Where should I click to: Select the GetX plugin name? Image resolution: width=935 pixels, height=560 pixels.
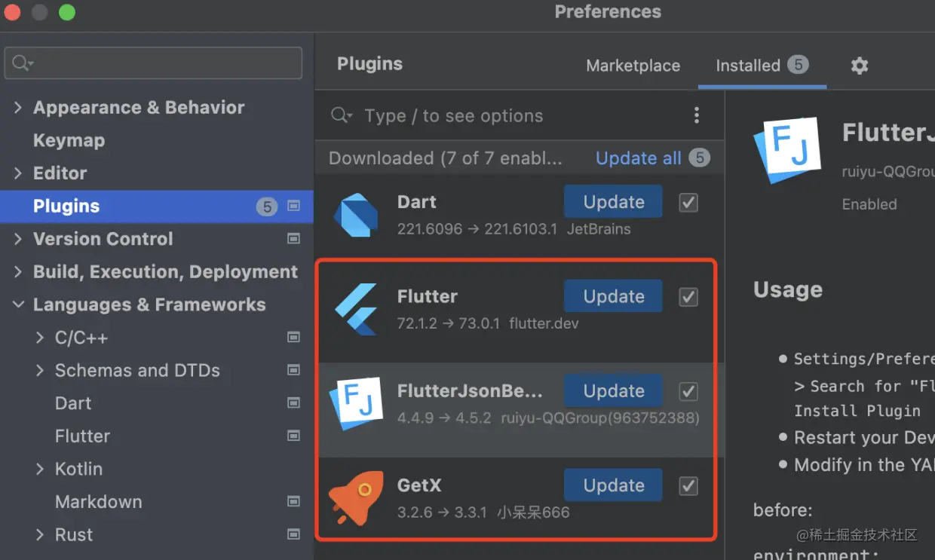tap(419, 485)
